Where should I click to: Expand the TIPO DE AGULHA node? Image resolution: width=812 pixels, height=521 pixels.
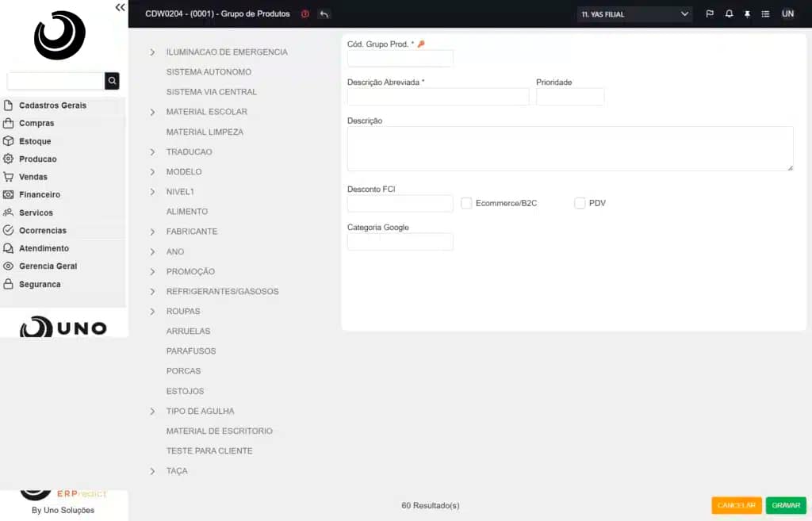tap(152, 412)
